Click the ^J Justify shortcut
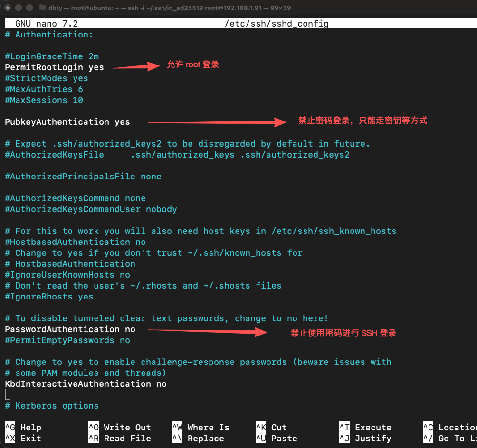This screenshot has width=477, height=448. pyautogui.click(x=365, y=439)
